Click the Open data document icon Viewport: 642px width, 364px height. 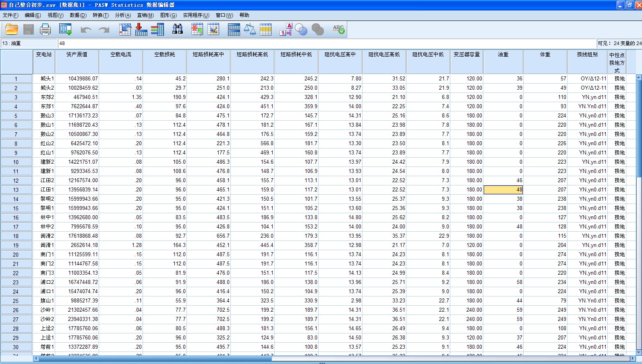pos(12,29)
